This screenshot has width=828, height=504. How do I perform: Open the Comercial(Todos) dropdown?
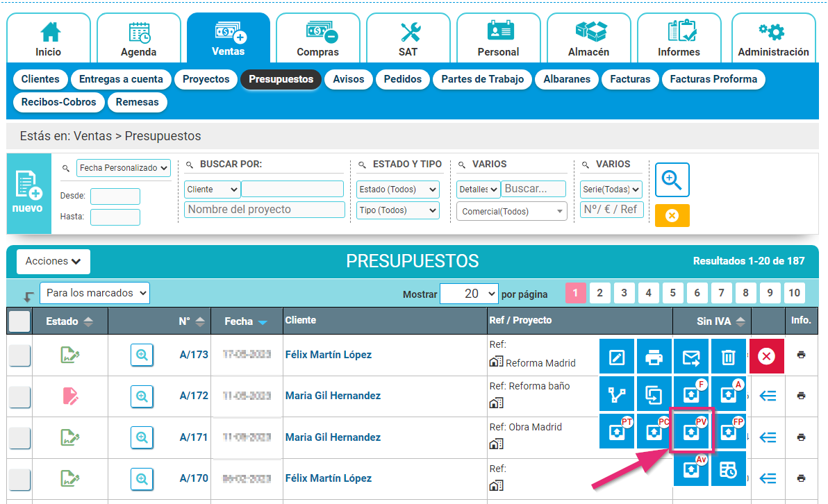pos(511,211)
